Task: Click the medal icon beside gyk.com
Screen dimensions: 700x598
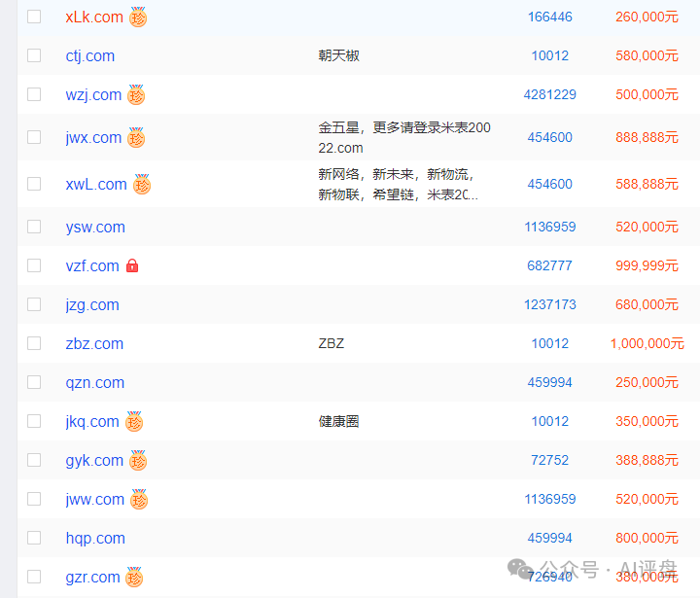Action: (138, 461)
